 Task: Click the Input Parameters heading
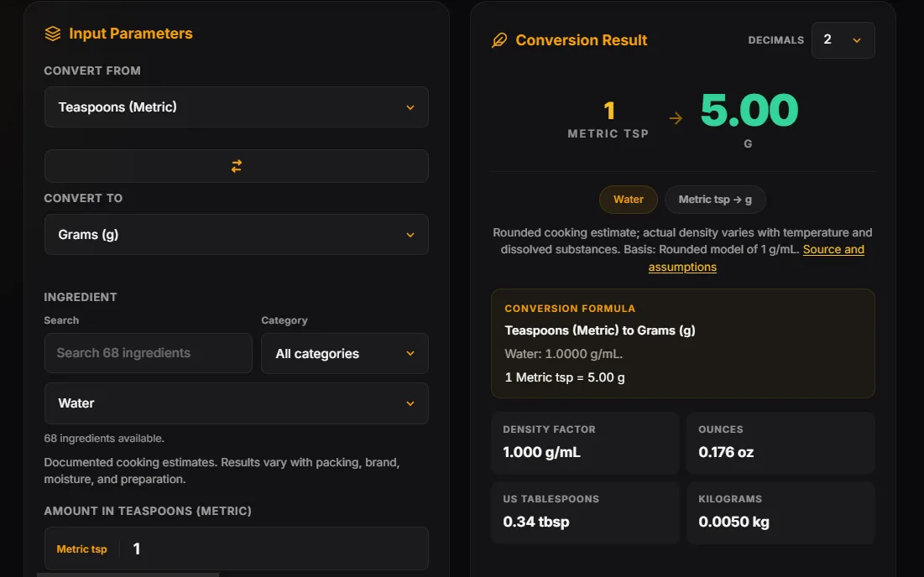pyautogui.click(x=131, y=34)
